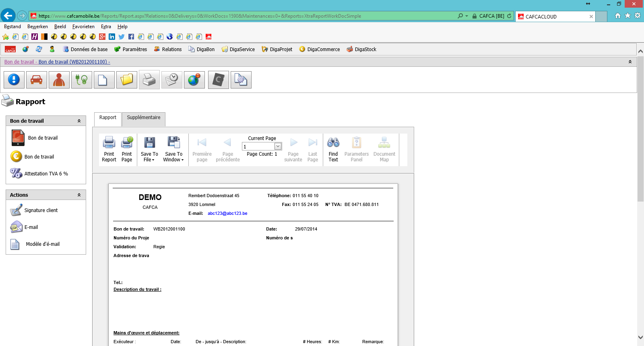The width and height of the screenshot is (644, 346).
Task: Click the dark C logo icon
Action: click(219, 80)
